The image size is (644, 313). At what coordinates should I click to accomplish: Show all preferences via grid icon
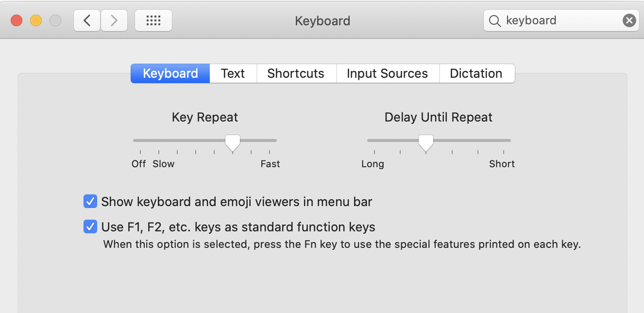click(153, 20)
